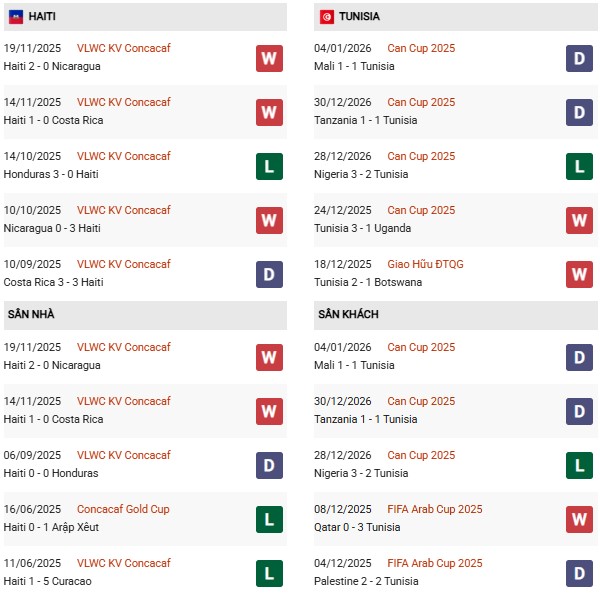Image resolution: width=600 pixels, height=595 pixels.
Task: Select the SÂN NHÀ section header
Action: 31,314
